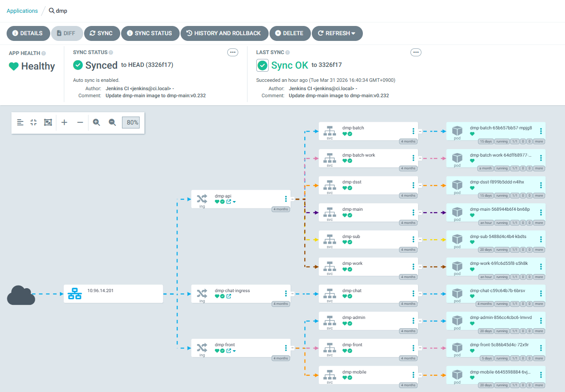Viewport: 565px width, 392px height.
Task: Open Sync Status panel ellipsis menu
Action: (x=233, y=52)
